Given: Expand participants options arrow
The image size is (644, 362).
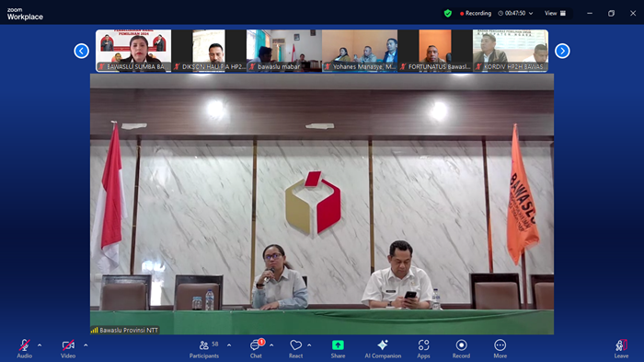Looking at the screenshot, I should (229, 345).
